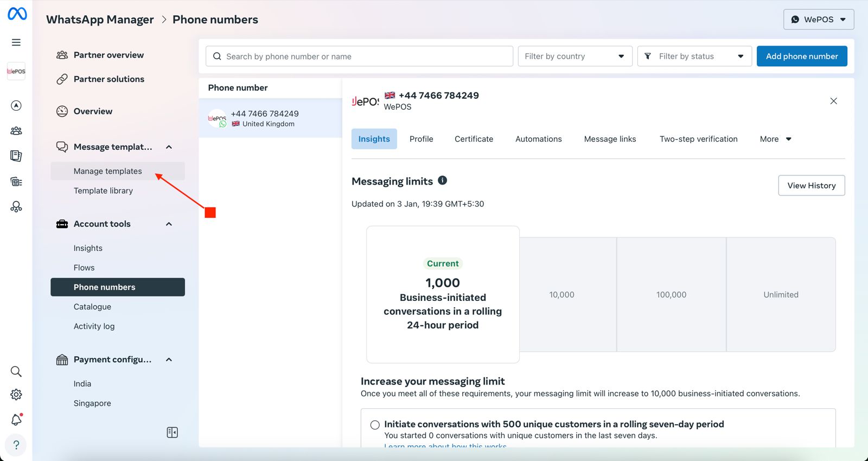The image size is (868, 461).
Task: Collapse the Message templates section chevron
Action: click(169, 147)
